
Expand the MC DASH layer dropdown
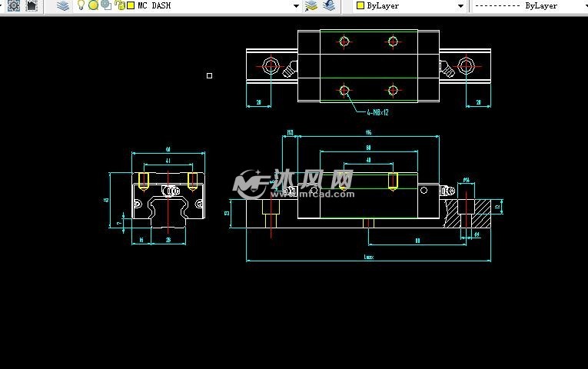pyautogui.click(x=297, y=5)
